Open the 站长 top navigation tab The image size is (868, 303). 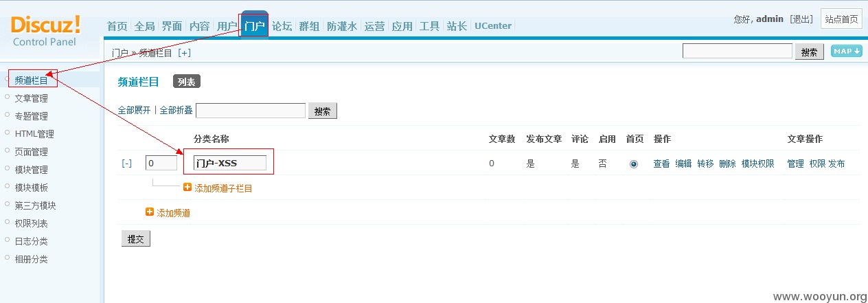click(457, 26)
